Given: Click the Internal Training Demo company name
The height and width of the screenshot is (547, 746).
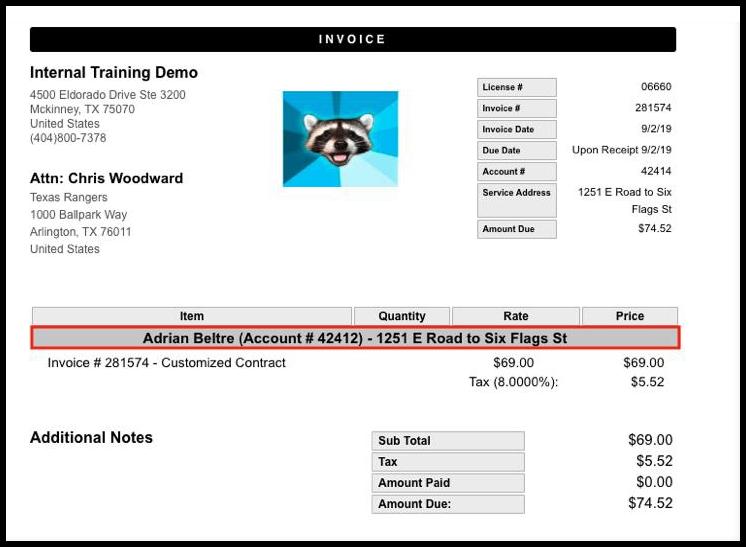Looking at the screenshot, I should point(114,73).
